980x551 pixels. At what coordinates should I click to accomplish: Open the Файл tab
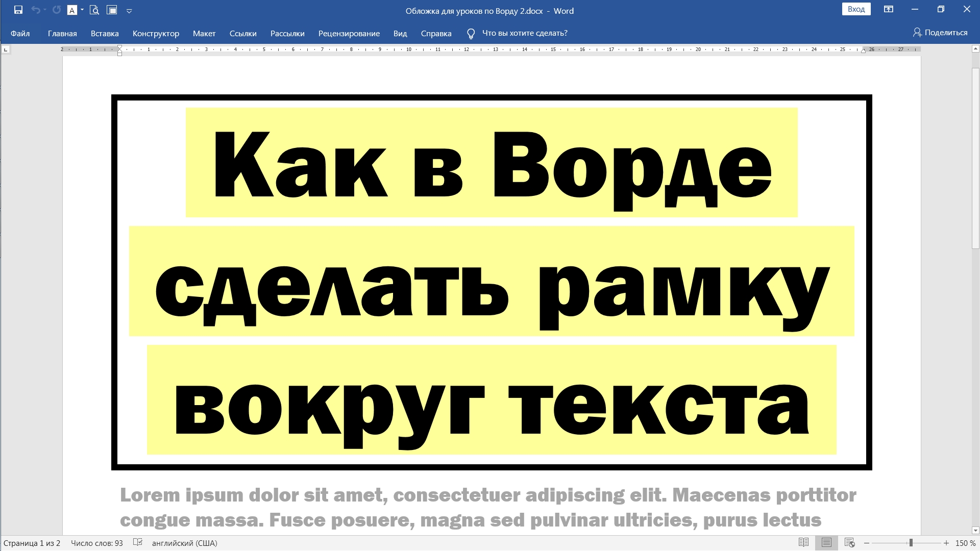[x=20, y=33]
